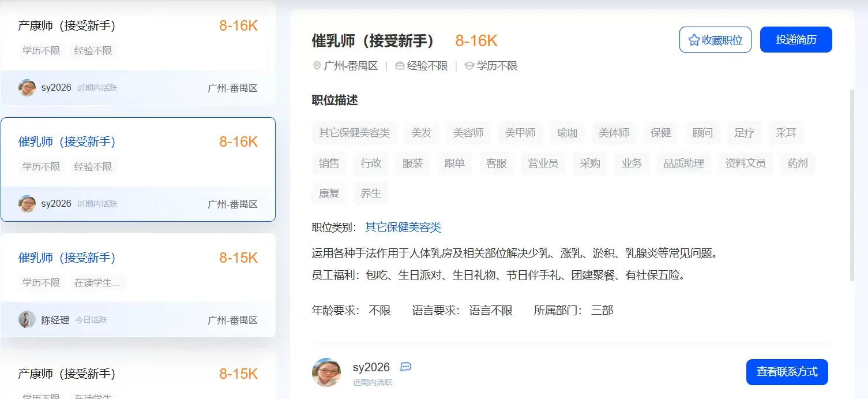The width and height of the screenshot is (868, 399).
Task: Select the 美甲师 tag
Action: 520,133
